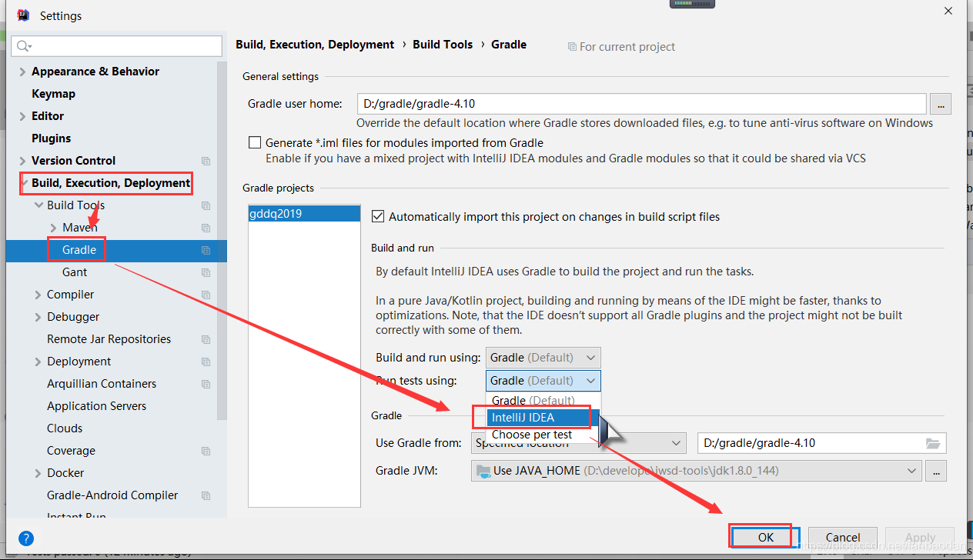Select gddq2019 in Gradle projects list
Screen dimensions: 973x560
tap(304, 214)
